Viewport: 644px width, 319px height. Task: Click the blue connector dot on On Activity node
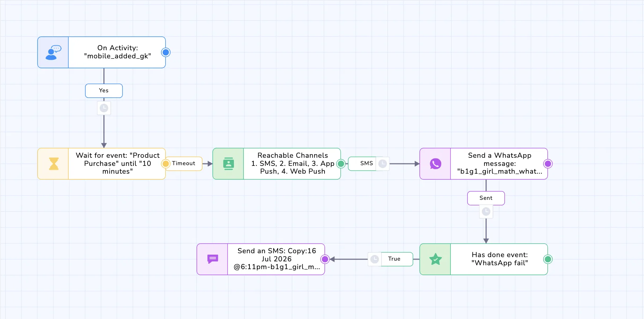(166, 52)
